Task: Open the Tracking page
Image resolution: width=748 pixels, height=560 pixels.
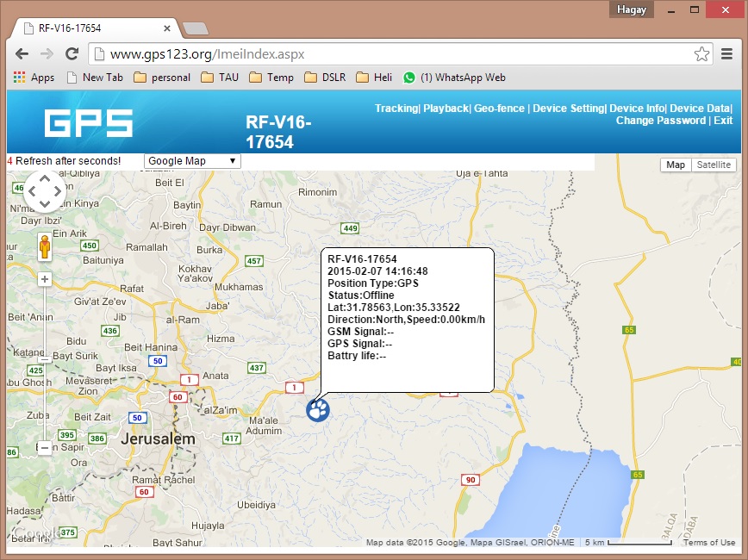Action: pyautogui.click(x=396, y=109)
